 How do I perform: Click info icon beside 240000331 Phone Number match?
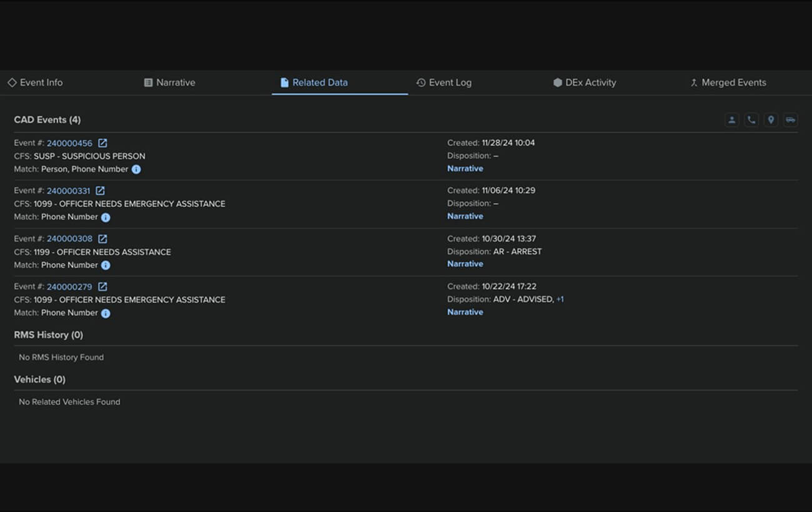[105, 217]
